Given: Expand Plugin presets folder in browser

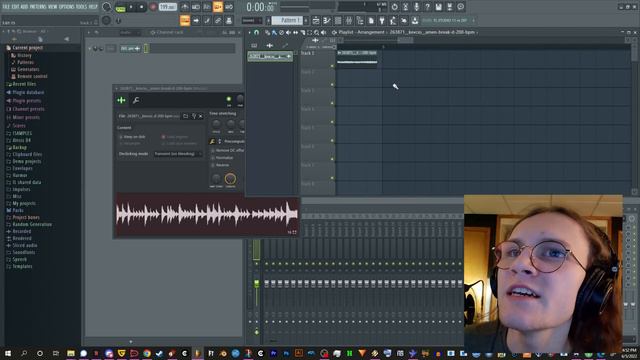Looking at the screenshot, I should tap(27, 101).
